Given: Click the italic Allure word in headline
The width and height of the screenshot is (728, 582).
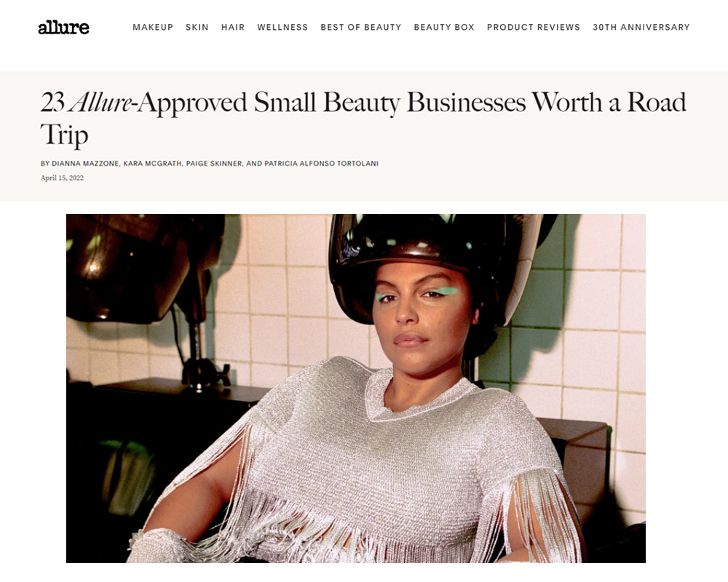Looking at the screenshot, I should [100, 102].
